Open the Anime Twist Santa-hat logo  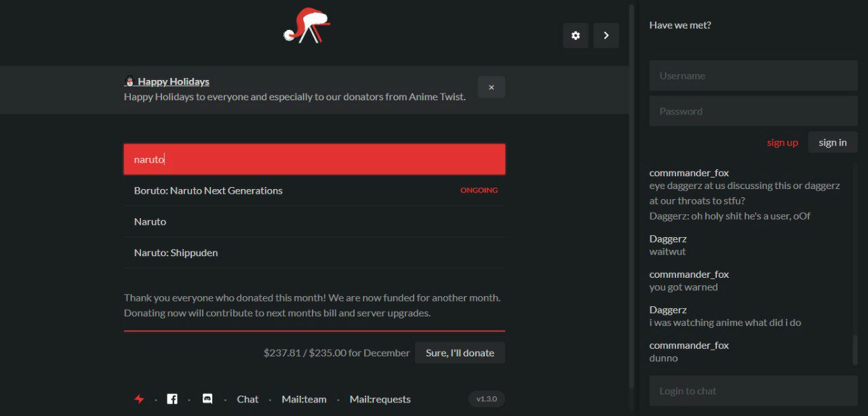point(307,26)
